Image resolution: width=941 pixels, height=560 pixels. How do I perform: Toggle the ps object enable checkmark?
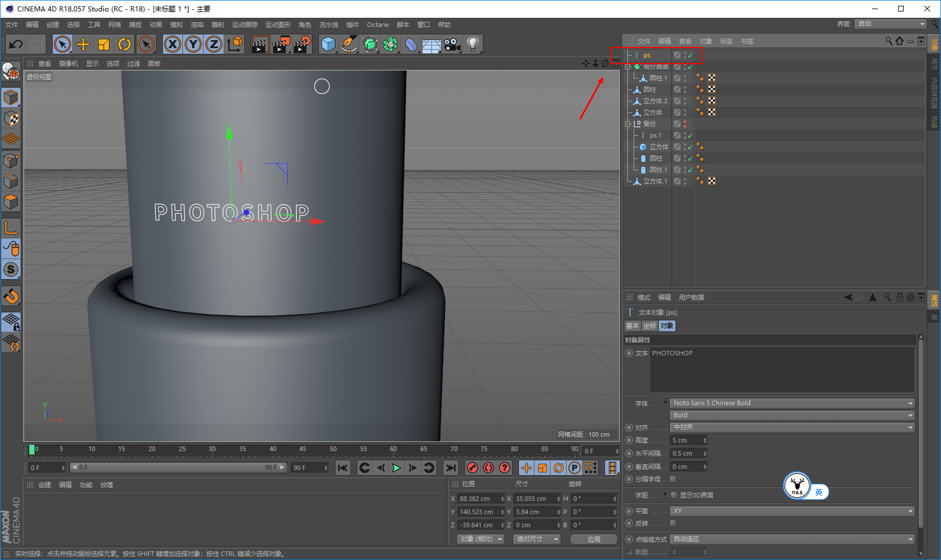pyautogui.click(x=690, y=56)
